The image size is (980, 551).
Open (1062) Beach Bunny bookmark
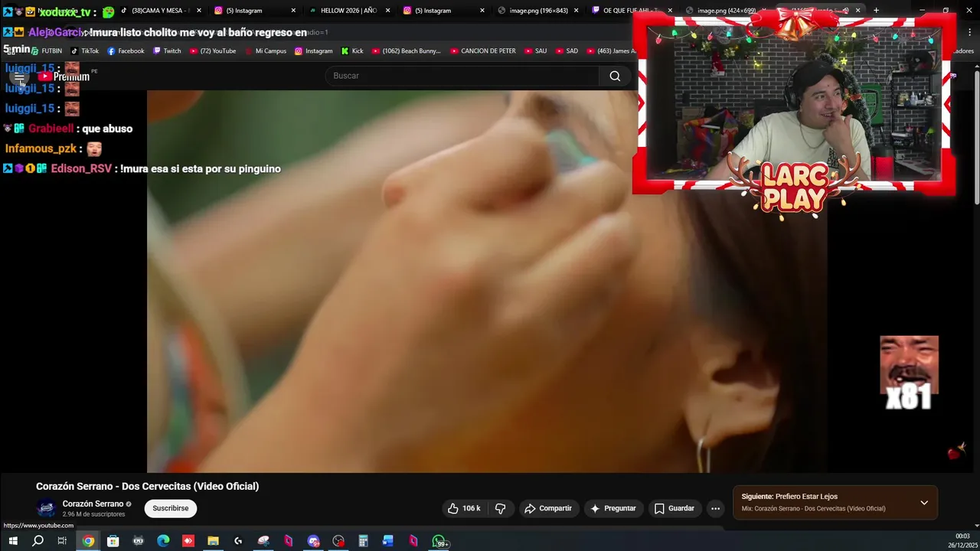coord(407,51)
